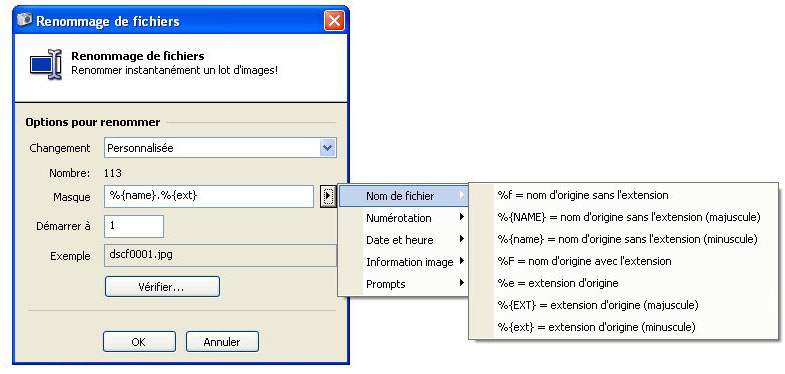Confirm with the OK button
The width and height of the screenshot is (785, 374).
(139, 342)
